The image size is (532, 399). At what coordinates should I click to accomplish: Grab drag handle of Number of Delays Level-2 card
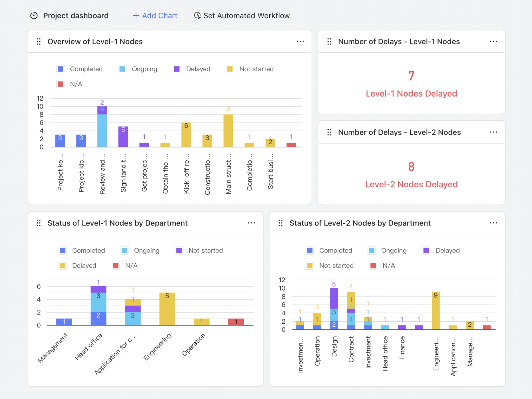pyautogui.click(x=329, y=132)
